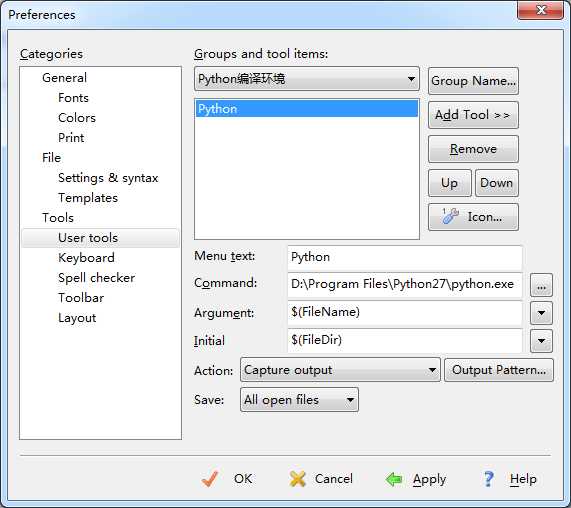Remove the selected tool

[x=473, y=149]
